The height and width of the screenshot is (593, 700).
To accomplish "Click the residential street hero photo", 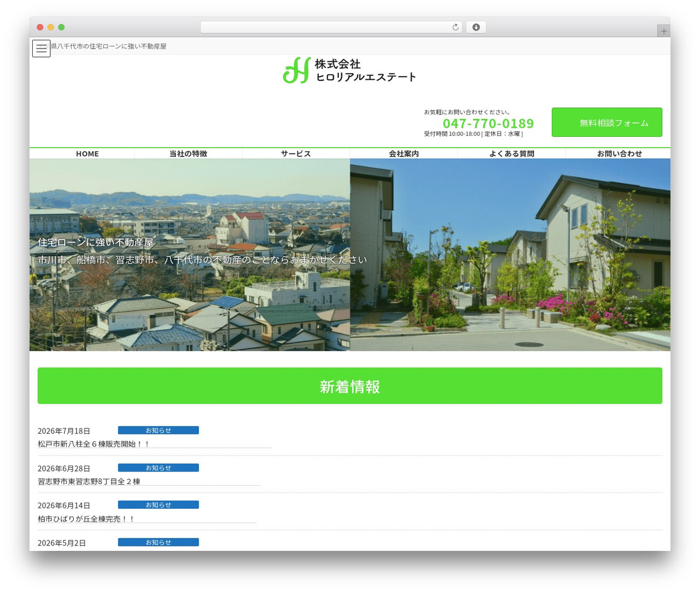I will 510,255.
